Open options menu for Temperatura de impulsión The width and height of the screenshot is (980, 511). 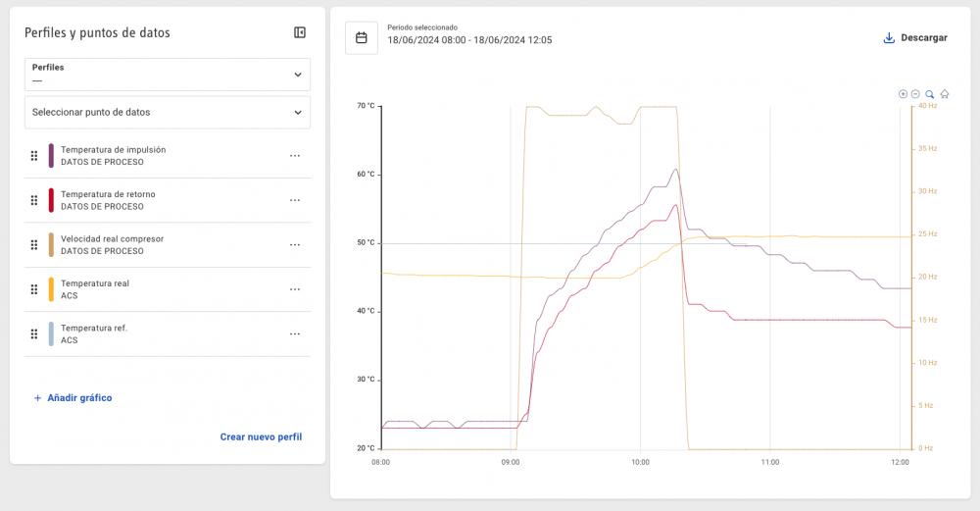(x=295, y=156)
